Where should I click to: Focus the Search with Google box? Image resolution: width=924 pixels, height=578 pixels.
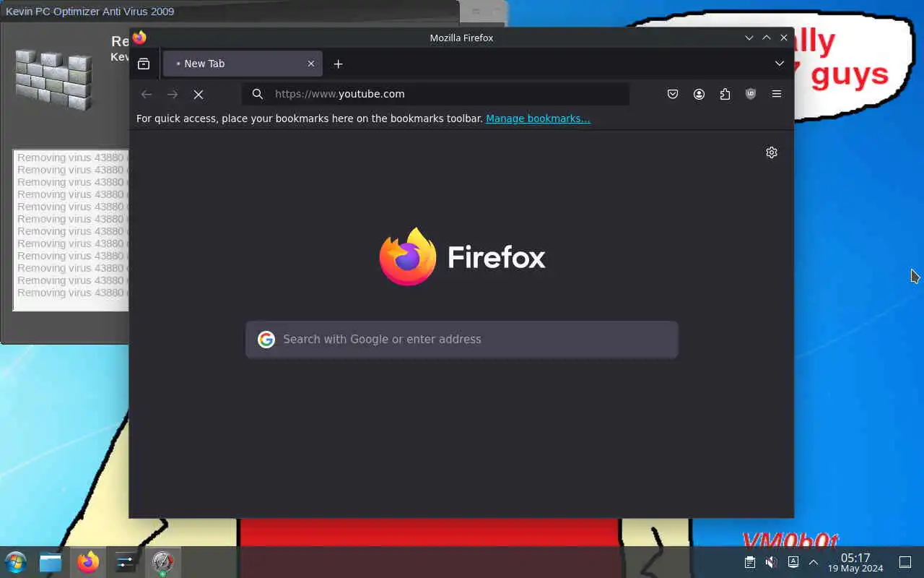click(x=462, y=340)
